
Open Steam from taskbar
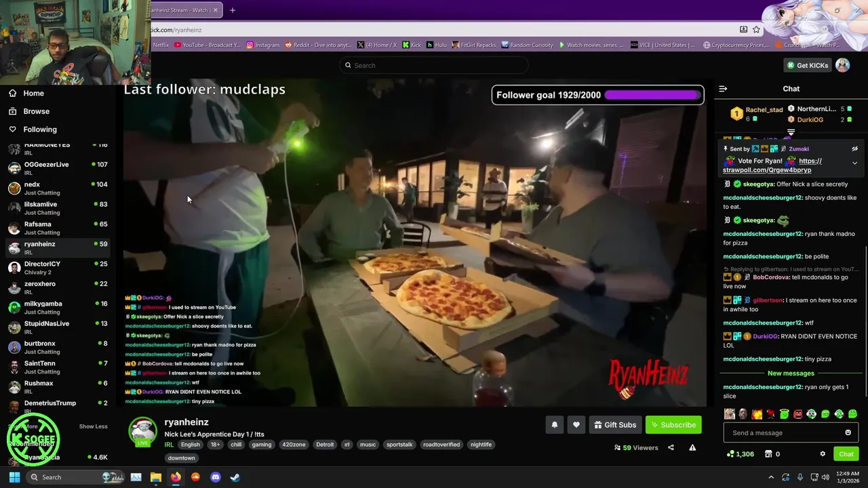point(235,477)
